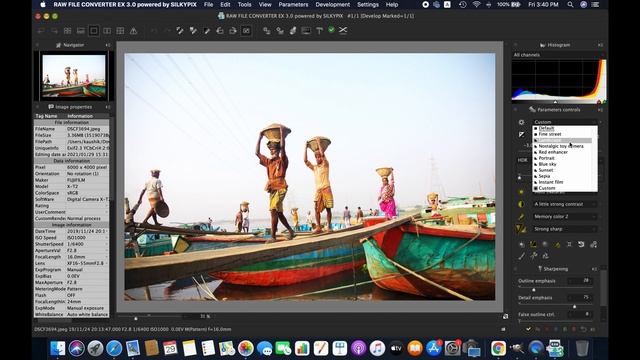Open the Settings menu
The height and width of the screenshot is (360, 640).
click(368, 4)
